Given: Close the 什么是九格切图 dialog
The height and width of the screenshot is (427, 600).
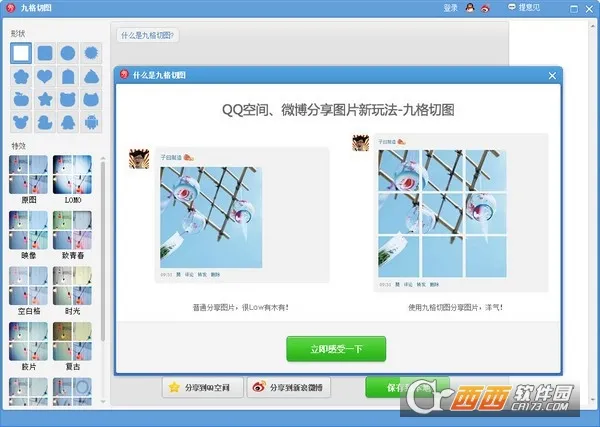Looking at the screenshot, I should tap(552, 76).
